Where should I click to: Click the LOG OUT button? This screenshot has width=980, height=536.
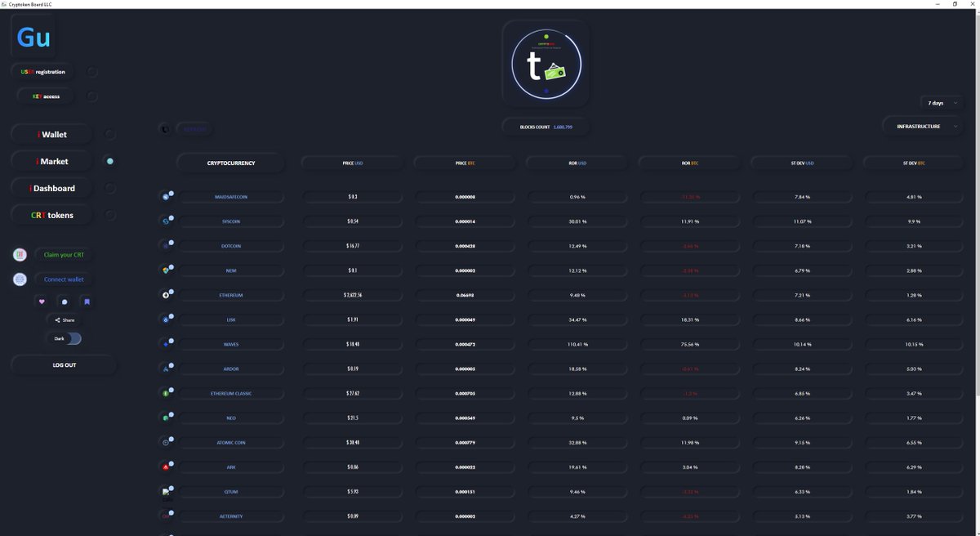[64, 365]
